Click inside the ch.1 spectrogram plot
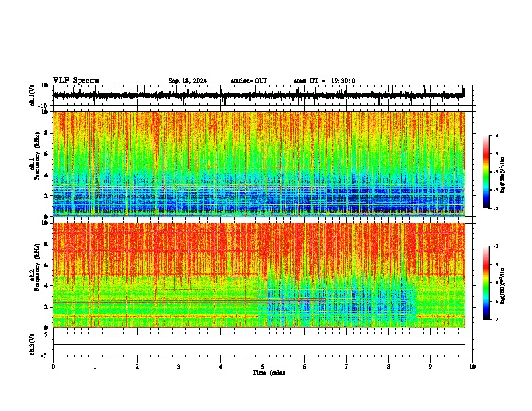Viewport: 532px width, 411px height. [x=259, y=164]
